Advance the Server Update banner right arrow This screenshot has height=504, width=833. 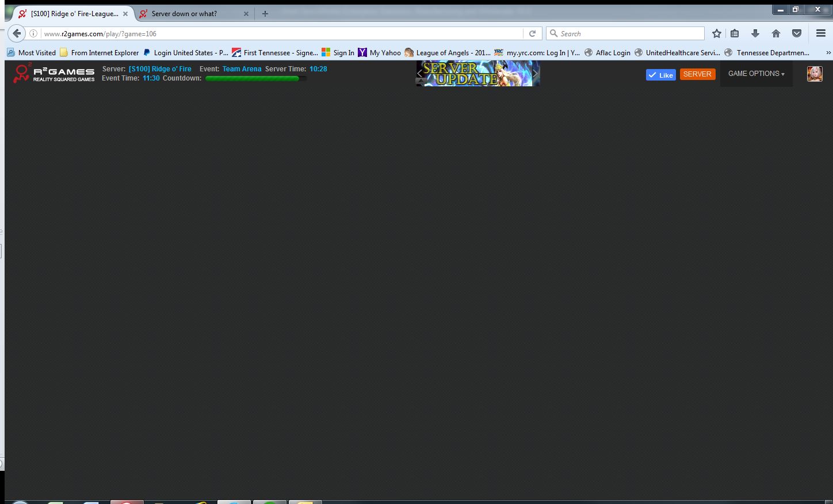[x=535, y=74]
